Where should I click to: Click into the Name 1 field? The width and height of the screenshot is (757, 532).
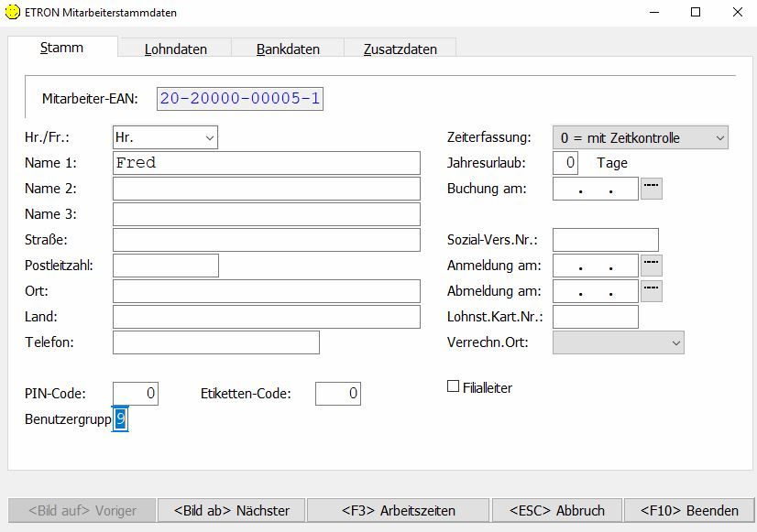click(x=266, y=163)
